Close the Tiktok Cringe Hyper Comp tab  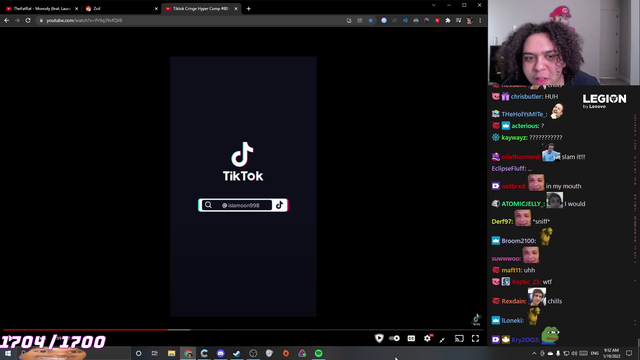236,9
